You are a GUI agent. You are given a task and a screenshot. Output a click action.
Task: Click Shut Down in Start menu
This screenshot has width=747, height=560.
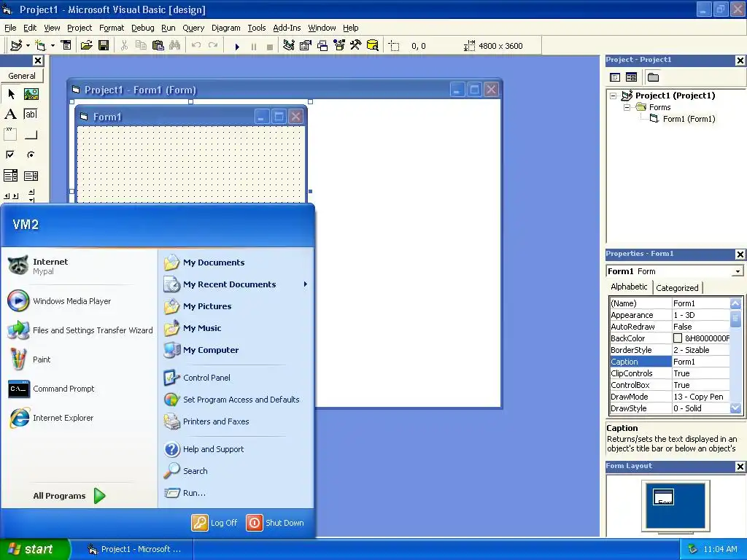click(x=275, y=523)
